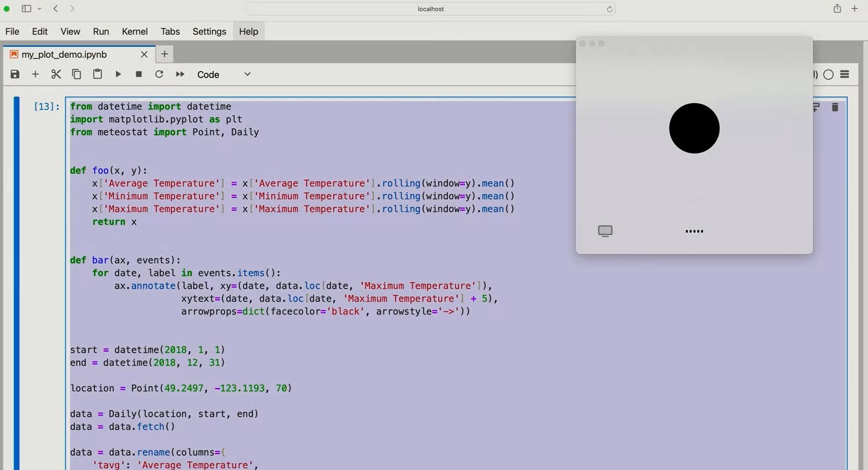868x470 pixels.
Task: Open the Settings menu
Action: tap(209, 31)
